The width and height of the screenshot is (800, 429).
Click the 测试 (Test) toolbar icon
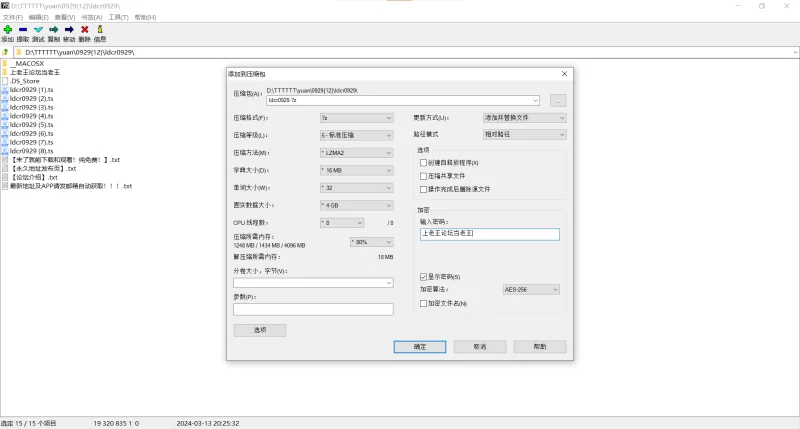(x=38, y=30)
